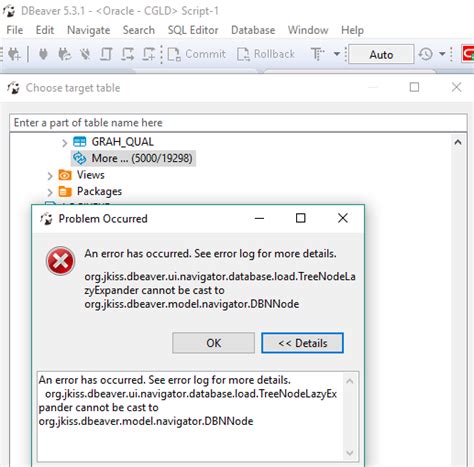Click More ... (5000/19298) row

(133, 158)
